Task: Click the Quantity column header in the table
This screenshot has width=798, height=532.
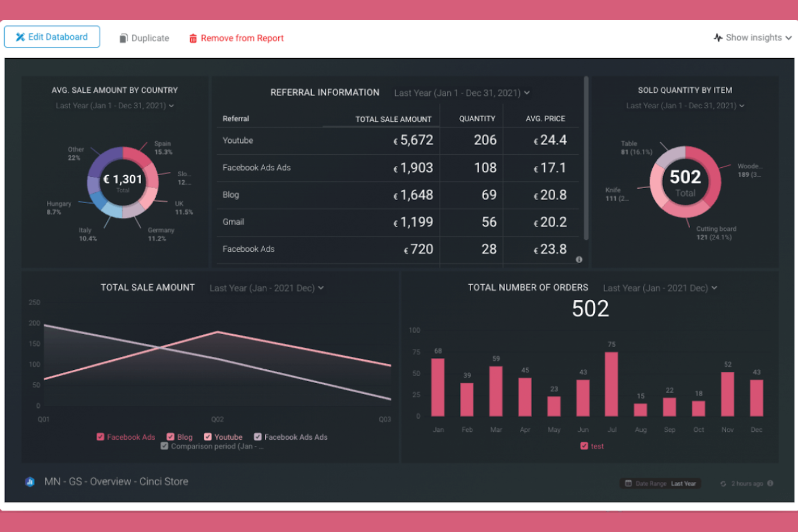Action: [477, 119]
